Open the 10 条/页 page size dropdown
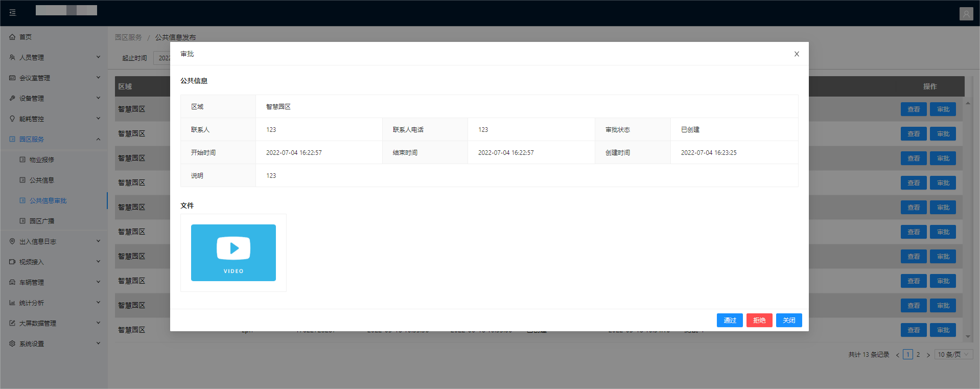Viewport: 980px width, 389px height. coord(953,354)
